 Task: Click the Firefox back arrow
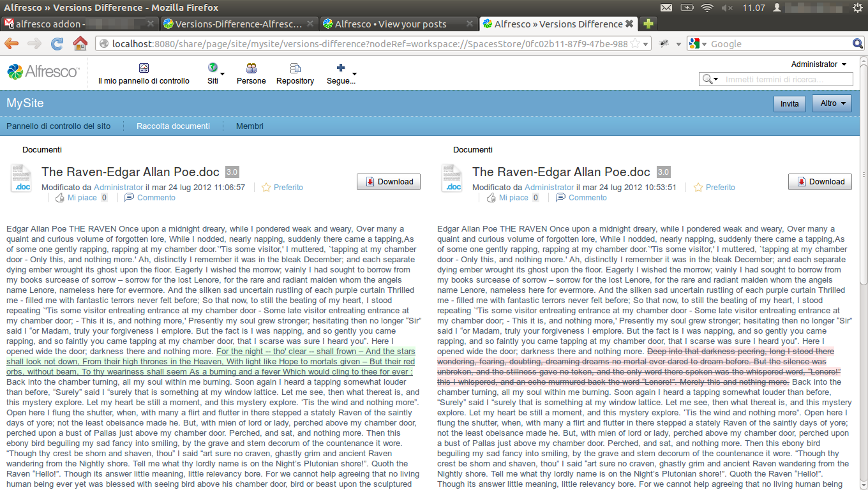(12, 43)
